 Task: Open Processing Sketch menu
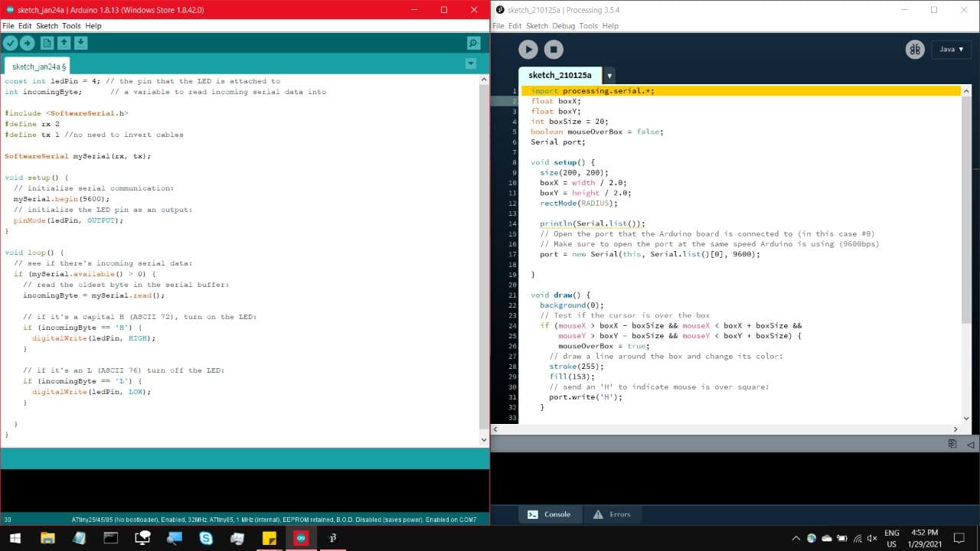[537, 26]
